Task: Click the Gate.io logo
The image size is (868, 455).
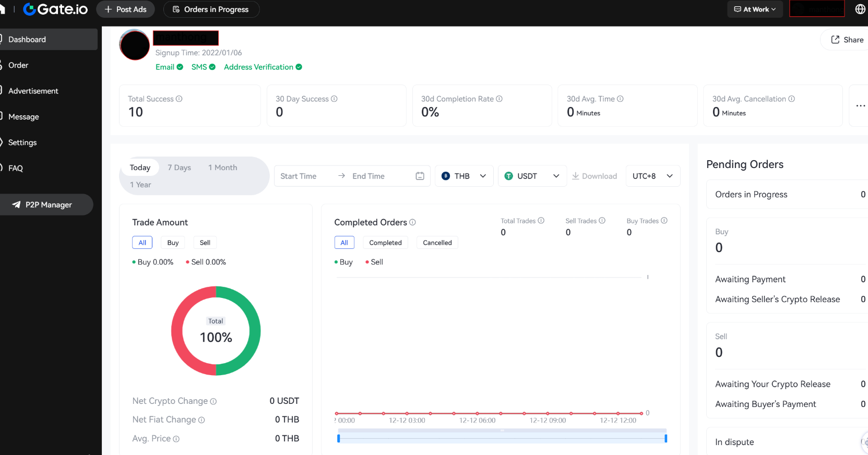Action: (x=55, y=9)
